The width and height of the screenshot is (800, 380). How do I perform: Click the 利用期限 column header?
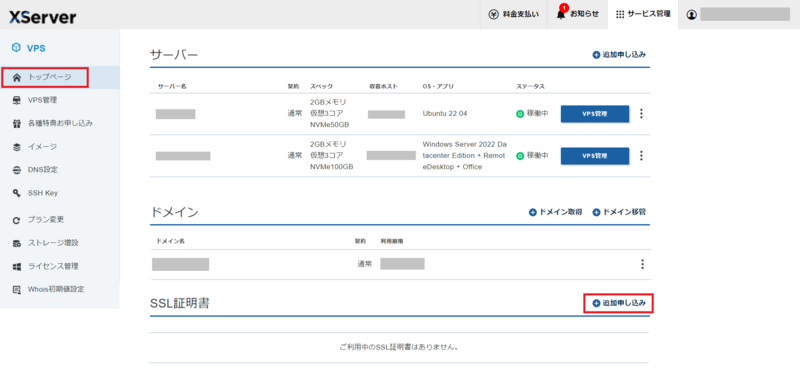point(392,241)
